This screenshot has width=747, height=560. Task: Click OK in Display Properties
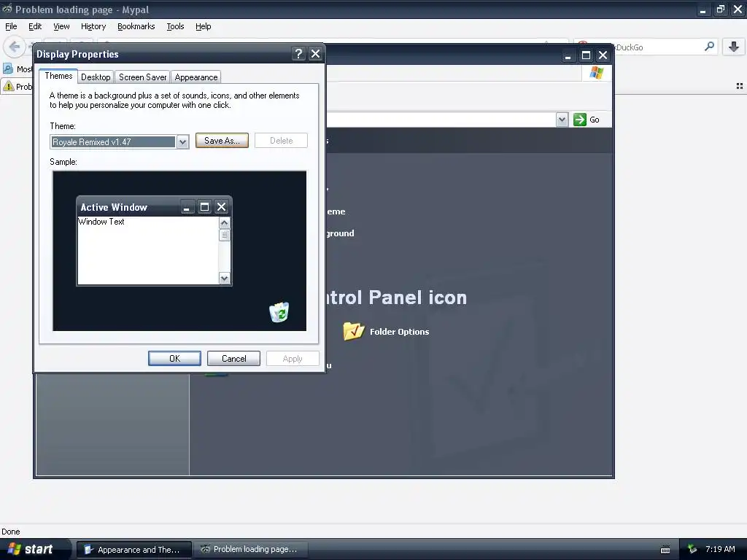tap(174, 359)
